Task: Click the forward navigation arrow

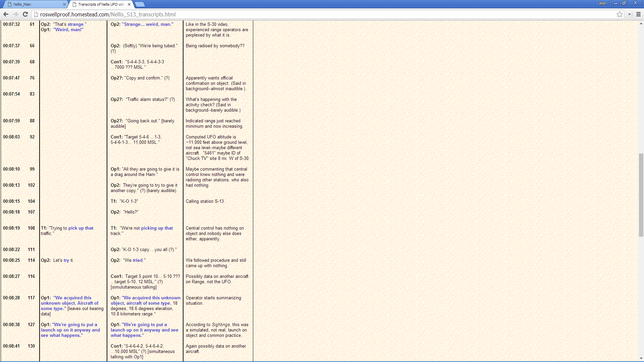Action: point(15,14)
